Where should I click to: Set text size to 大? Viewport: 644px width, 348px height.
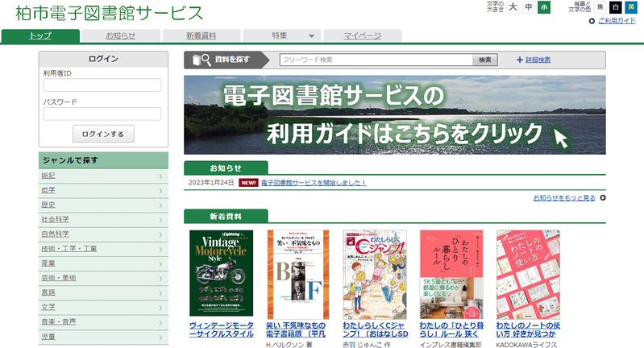pyautogui.click(x=513, y=7)
